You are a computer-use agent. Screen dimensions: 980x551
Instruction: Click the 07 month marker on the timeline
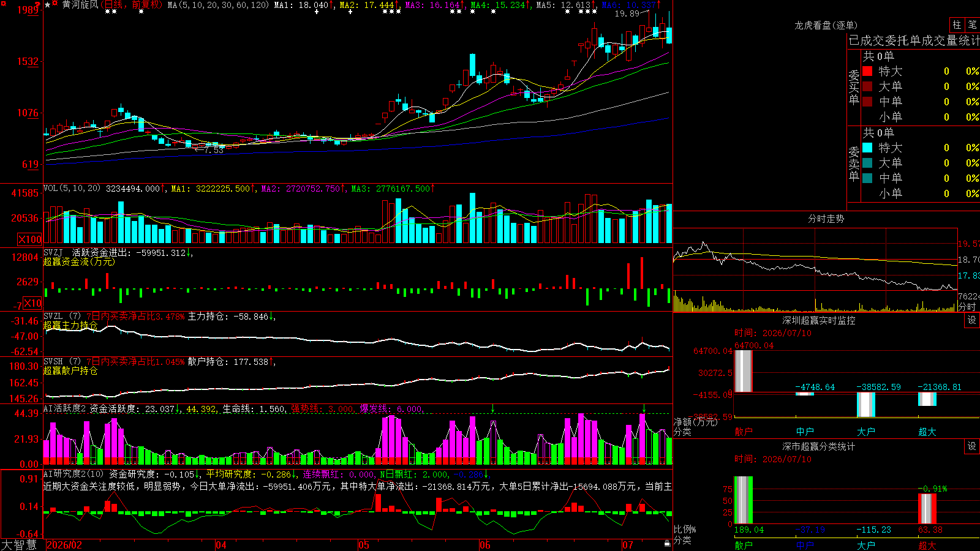point(628,545)
